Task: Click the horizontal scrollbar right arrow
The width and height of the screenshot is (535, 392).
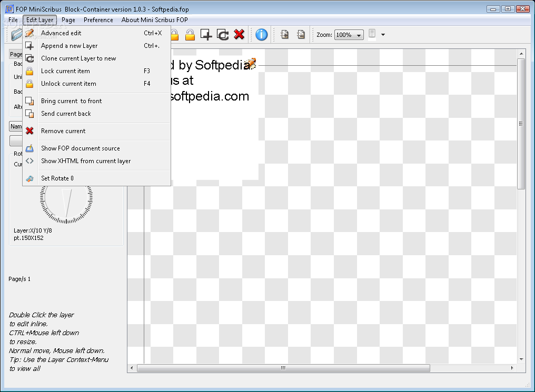Action: click(x=512, y=368)
